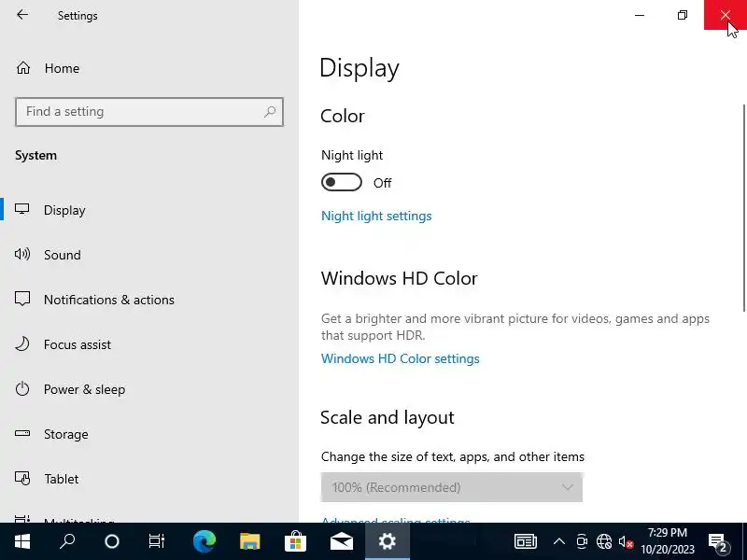Open Cortana circle icon on taskbar
This screenshot has height=560, width=747.
pyautogui.click(x=112, y=541)
